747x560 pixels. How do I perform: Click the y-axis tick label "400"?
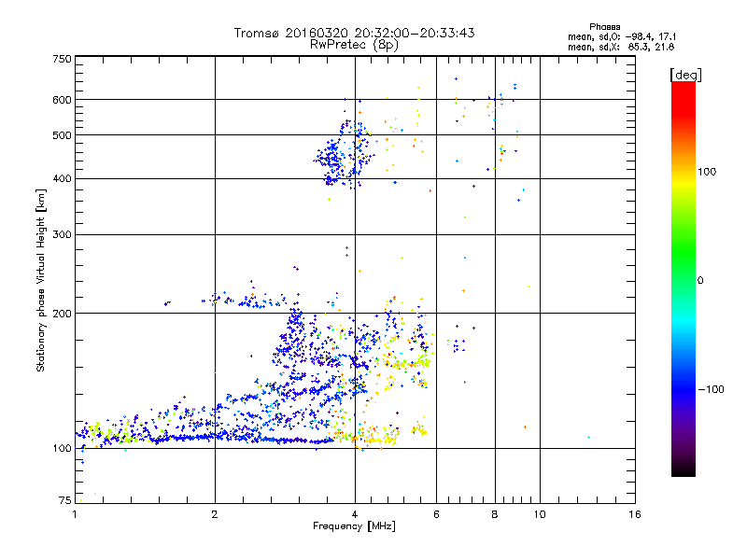click(62, 178)
